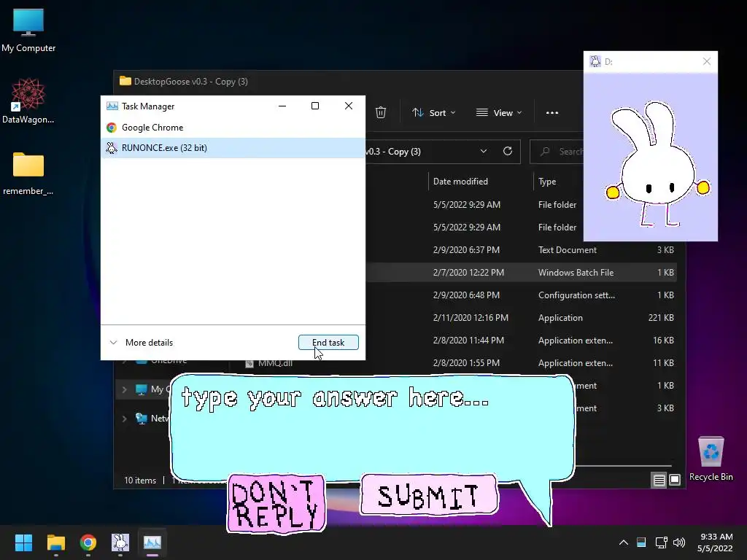Viewport: 747px width, 560px height.
Task: Open the View menu in File Explorer
Action: pyautogui.click(x=499, y=113)
